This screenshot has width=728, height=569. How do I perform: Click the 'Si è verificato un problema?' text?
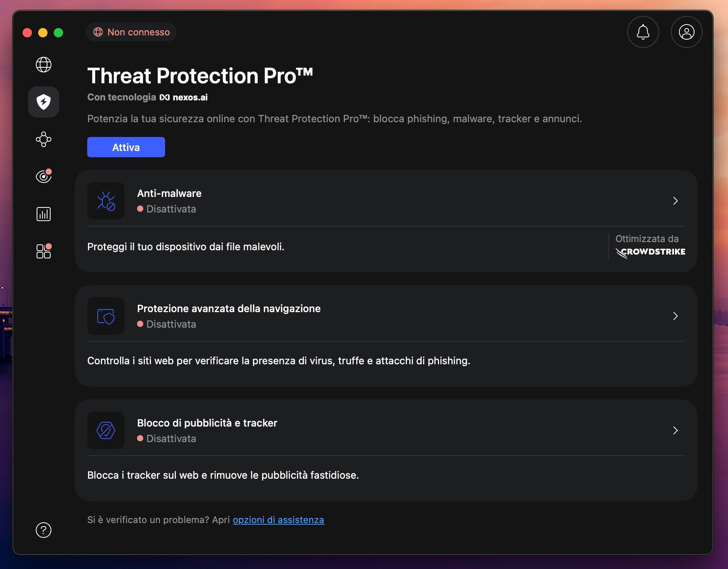[149, 520]
